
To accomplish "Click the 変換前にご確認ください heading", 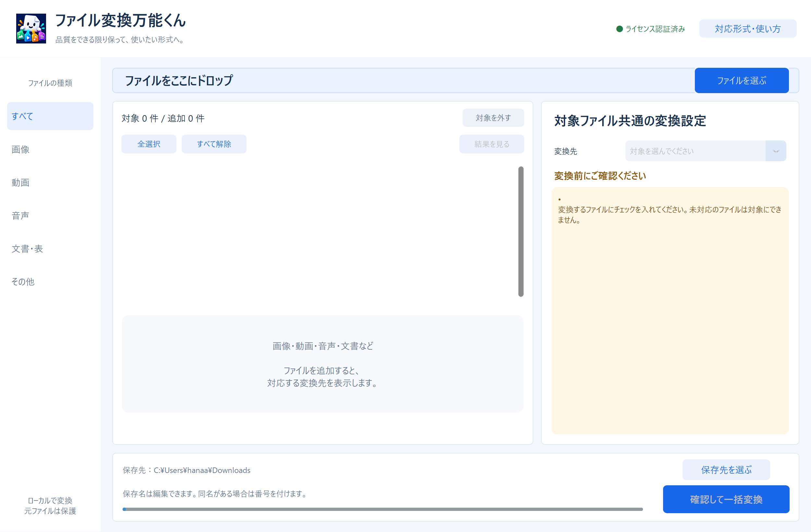I will tap(600, 176).
